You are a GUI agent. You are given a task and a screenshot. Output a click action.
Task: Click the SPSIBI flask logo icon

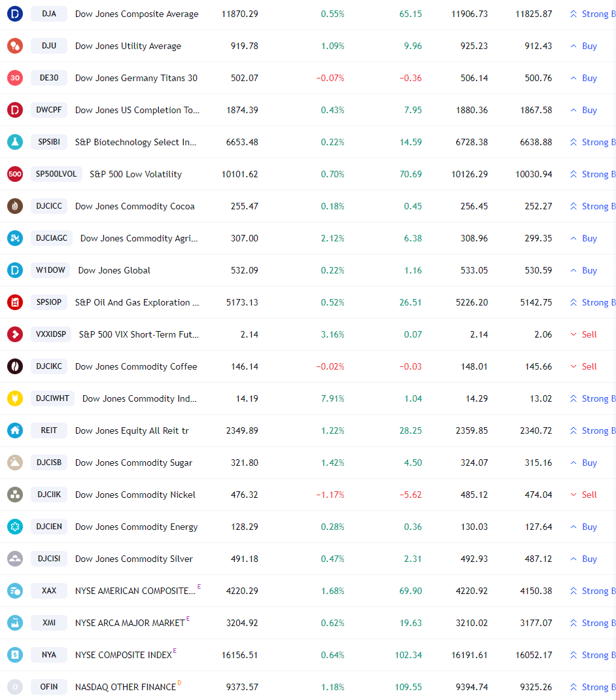15,142
